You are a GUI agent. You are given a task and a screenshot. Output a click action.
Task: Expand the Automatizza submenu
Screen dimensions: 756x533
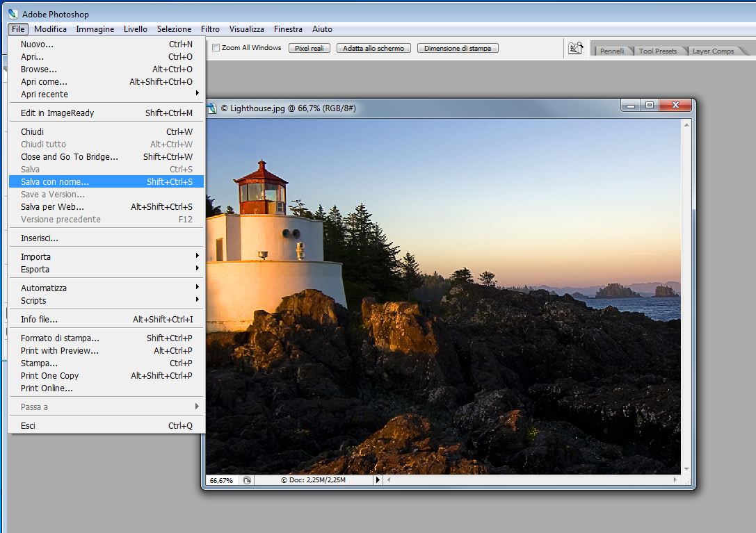[106, 288]
